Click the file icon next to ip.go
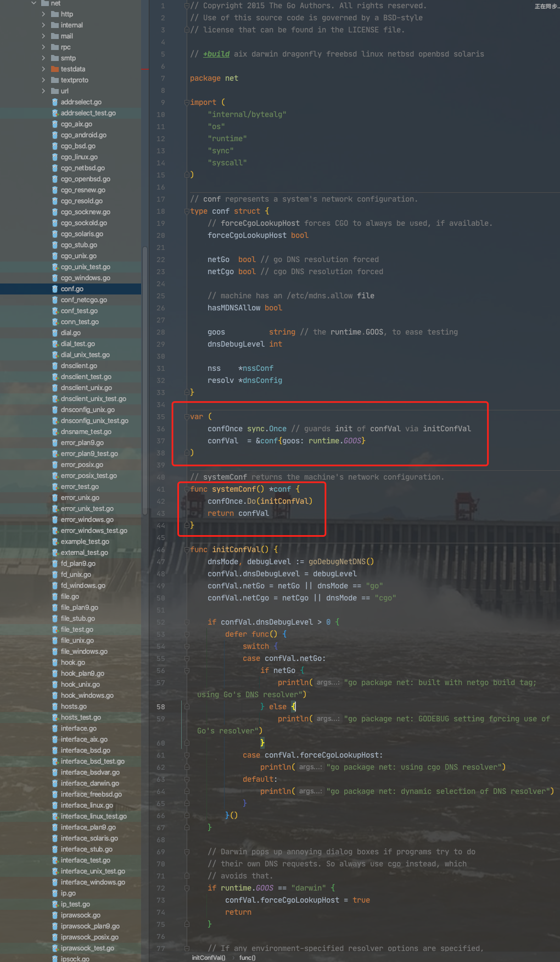Viewport: 560px width, 962px height. tap(55, 893)
